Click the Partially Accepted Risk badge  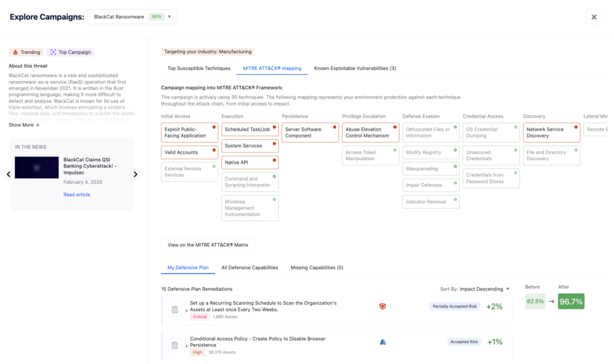[455, 306]
